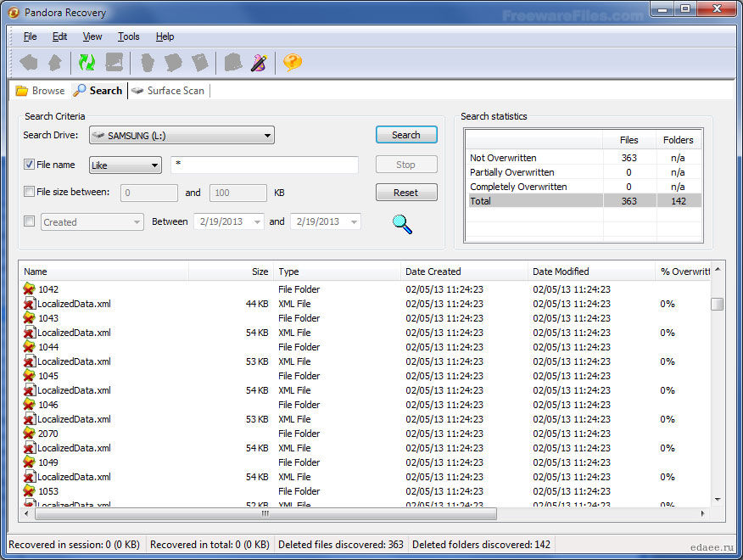The width and height of the screenshot is (743, 560).
Task: Click the vertical scrollbar thumb in results
Action: pos(718,304)
